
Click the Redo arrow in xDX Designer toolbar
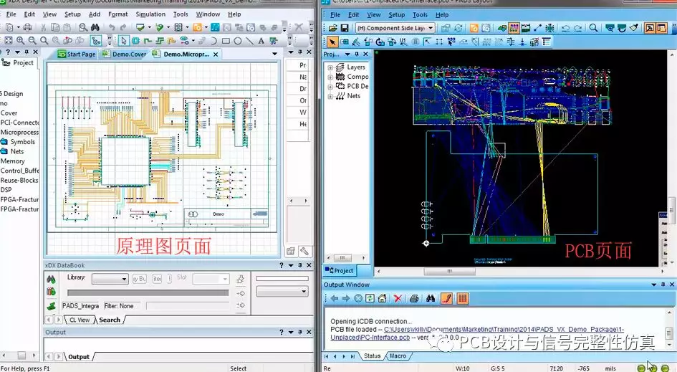(x=123, y=27)
